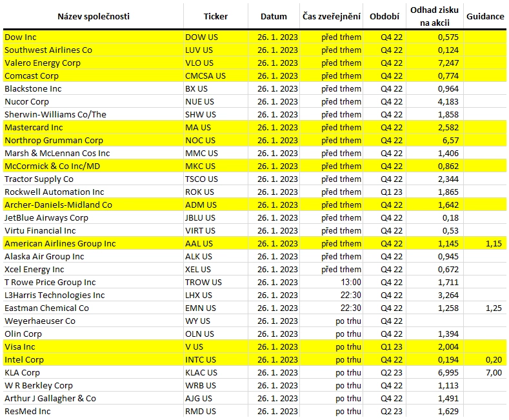This screenshot has height=420, width=509.
Task: Select the 'Alaska Air Group Inc' cell
Action: (x=93, y=256)
